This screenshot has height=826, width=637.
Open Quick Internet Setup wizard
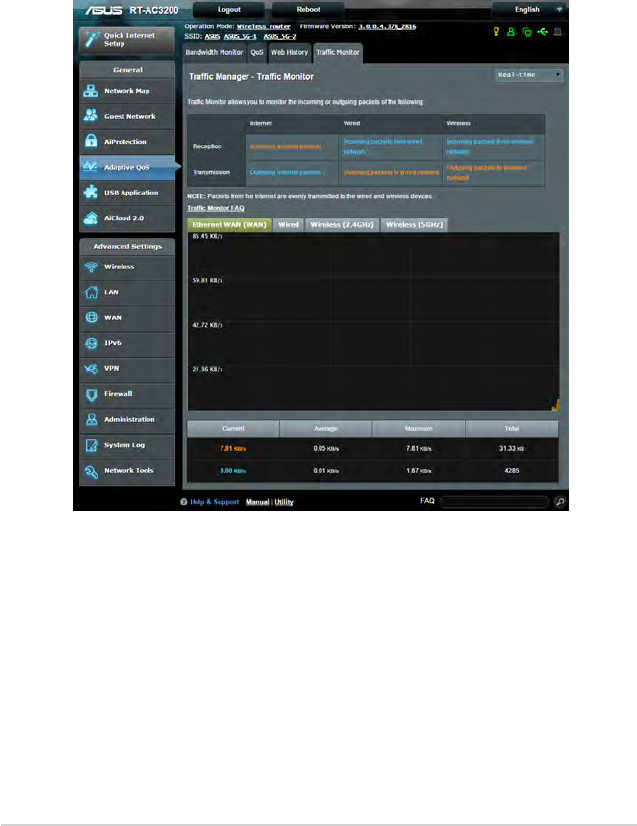tap(126, 40)
